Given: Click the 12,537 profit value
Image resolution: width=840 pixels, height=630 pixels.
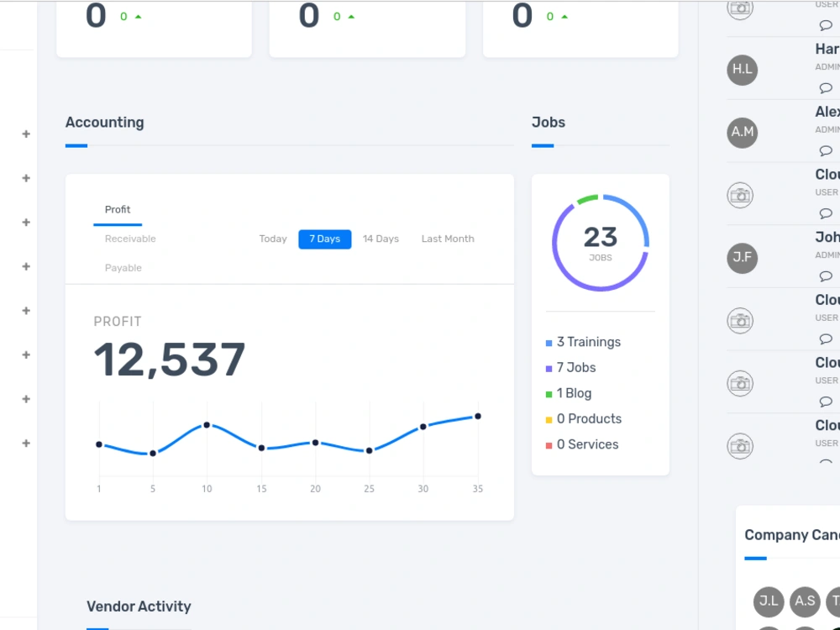Looking at the screenshot, I should pos(170,360).
